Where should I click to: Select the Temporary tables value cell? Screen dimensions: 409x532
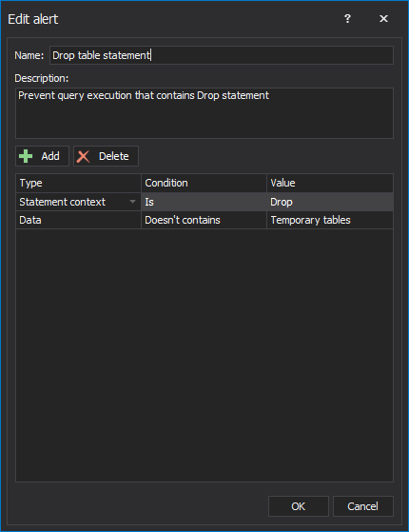pos(330,220)
